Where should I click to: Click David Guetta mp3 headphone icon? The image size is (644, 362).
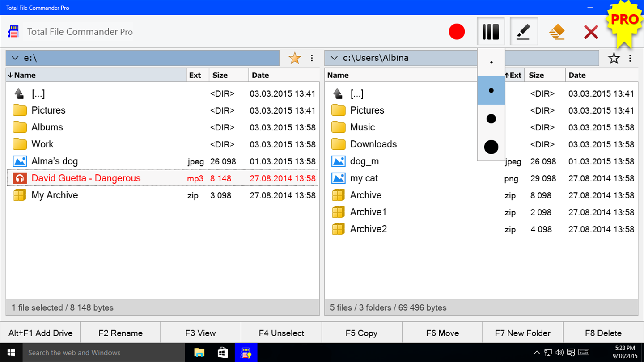point(19,178)
